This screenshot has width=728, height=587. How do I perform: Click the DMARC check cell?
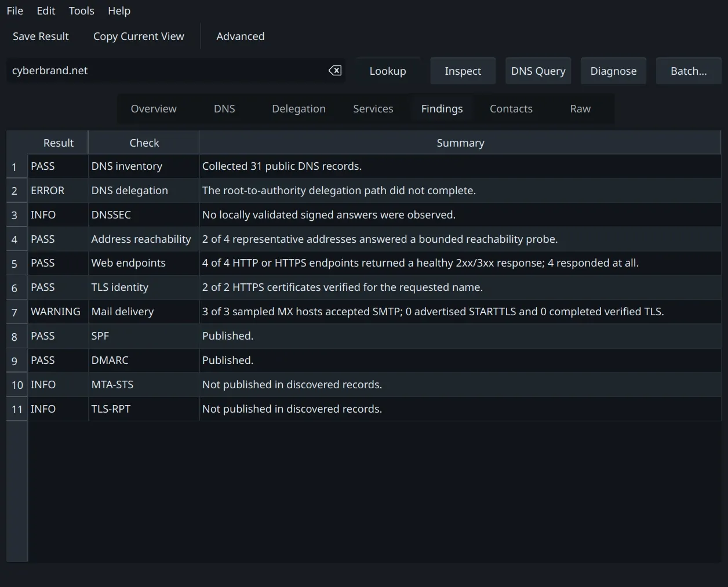tap(144, 360)
